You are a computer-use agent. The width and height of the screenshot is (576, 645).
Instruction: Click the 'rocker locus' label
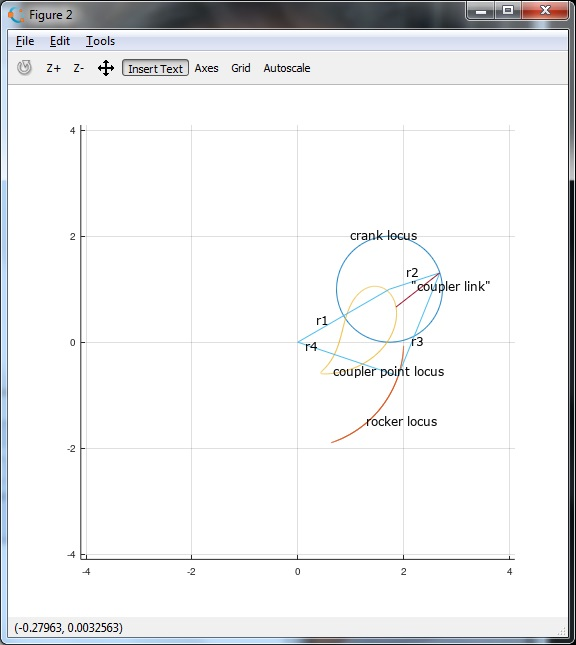click(402, 422)
